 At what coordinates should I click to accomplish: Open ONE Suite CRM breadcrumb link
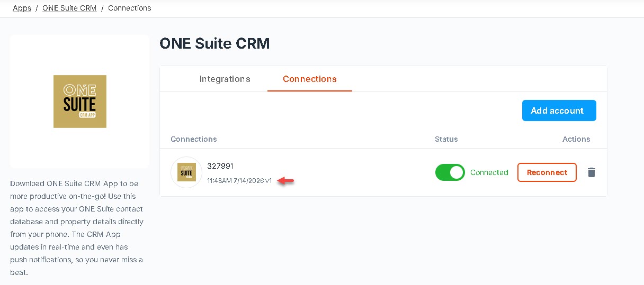tap(69, 8)
